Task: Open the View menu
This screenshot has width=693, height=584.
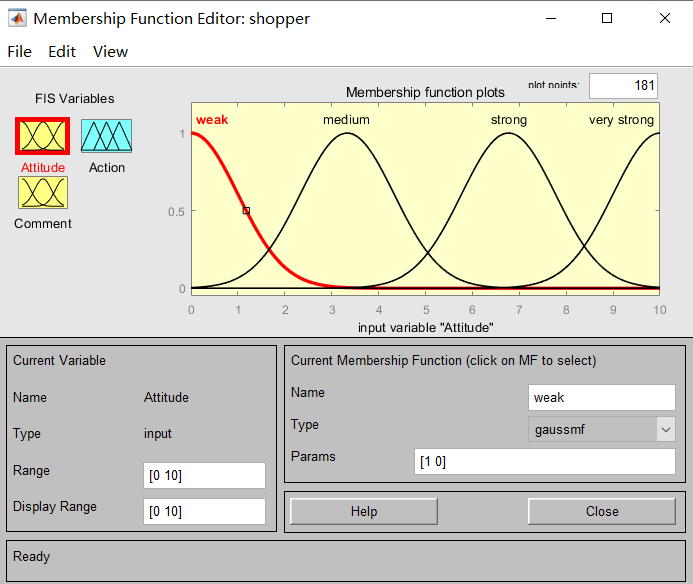Action: click(x=110, y=52)
